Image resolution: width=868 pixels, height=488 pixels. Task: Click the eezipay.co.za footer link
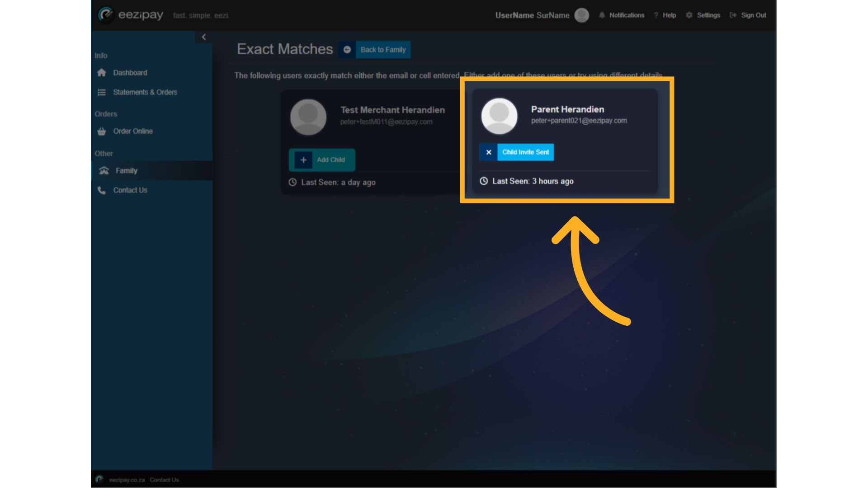point(127,480)
